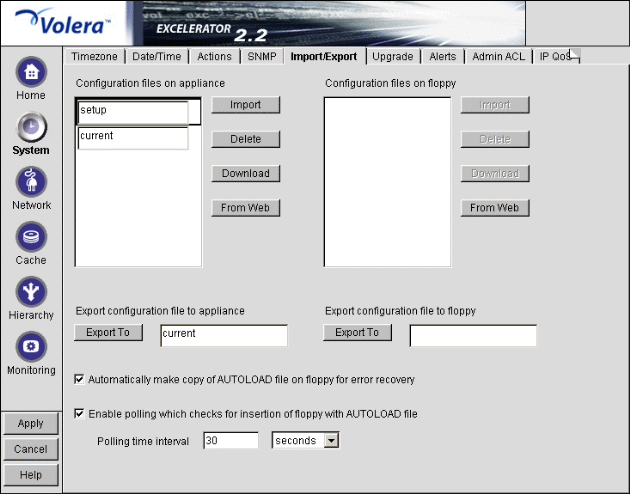This screenshot has height=494, width=630.
Task: Select the System clock icon
Action: tap(31, 127)
